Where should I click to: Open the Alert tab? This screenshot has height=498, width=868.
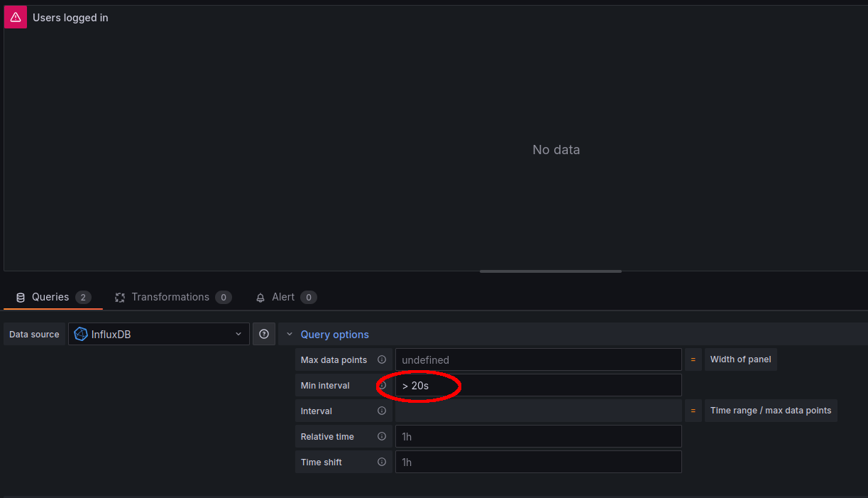coord(286,297)
